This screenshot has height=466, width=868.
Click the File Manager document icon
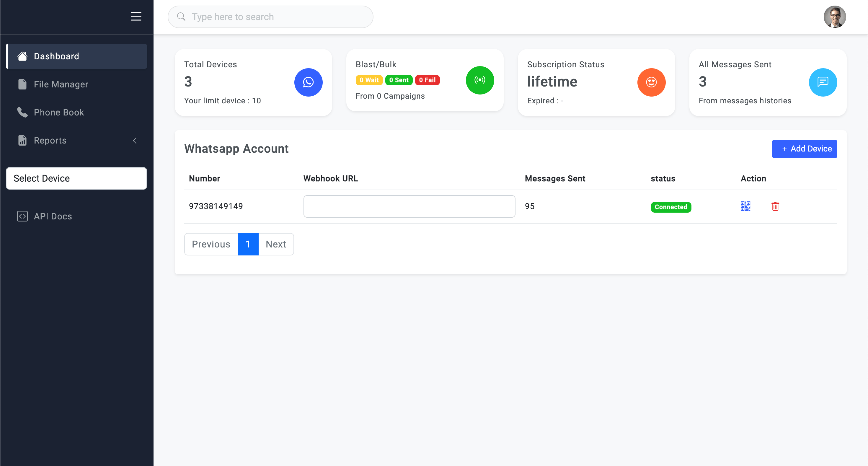tap(22, 84)
